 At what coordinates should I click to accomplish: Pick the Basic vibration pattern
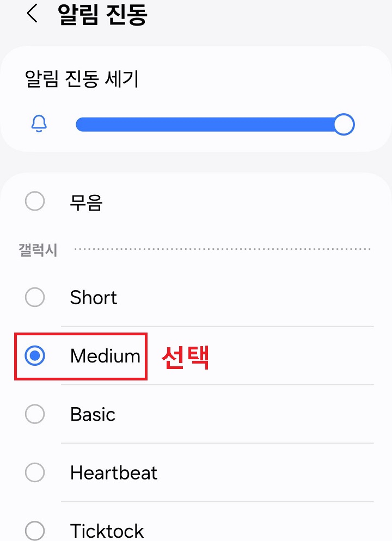pos(35,414)
